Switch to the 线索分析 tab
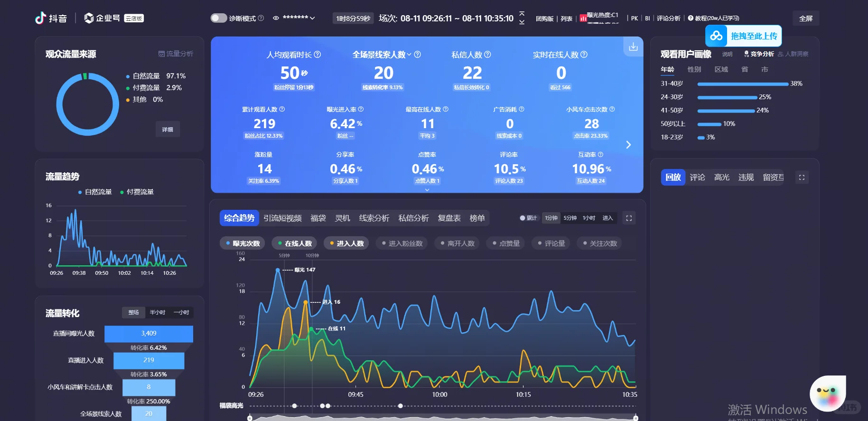Screen dimensions: 868x421 [x=374, y=218]
